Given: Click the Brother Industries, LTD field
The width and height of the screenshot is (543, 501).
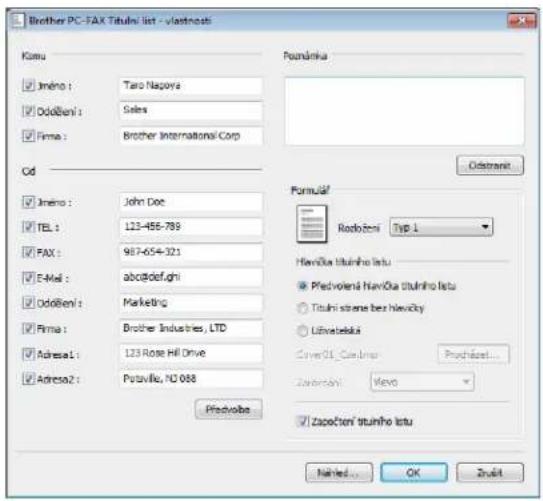Looking at the screenshot, I should tap(191, 328).
